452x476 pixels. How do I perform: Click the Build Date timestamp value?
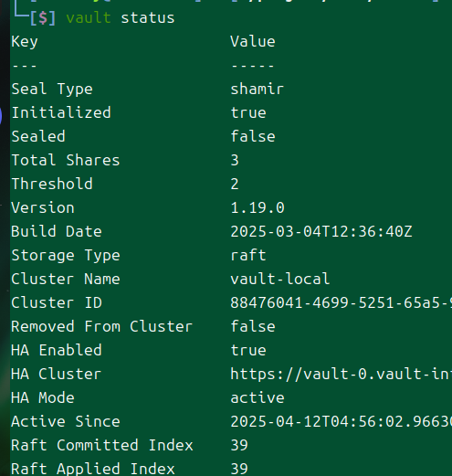[321, 232]
